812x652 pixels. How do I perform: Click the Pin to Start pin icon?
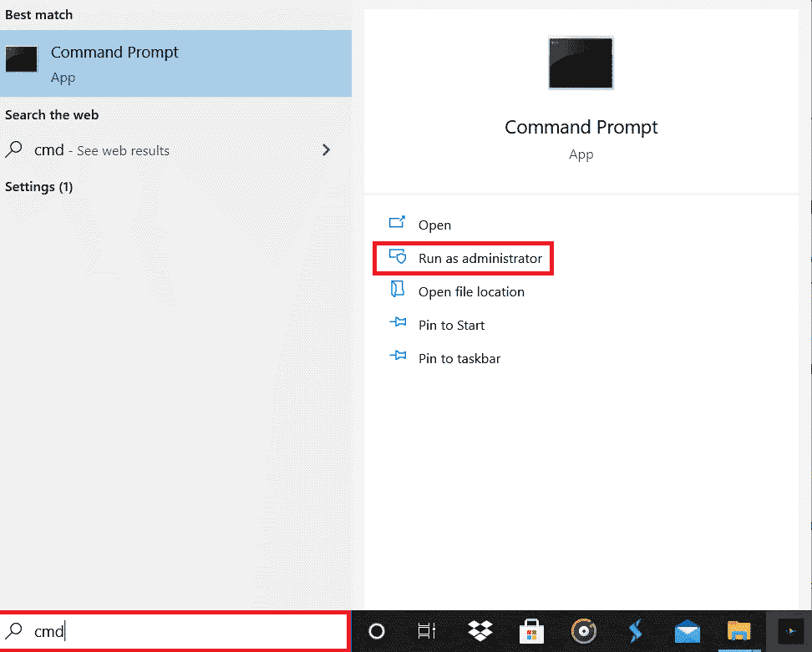pos(398,323)
